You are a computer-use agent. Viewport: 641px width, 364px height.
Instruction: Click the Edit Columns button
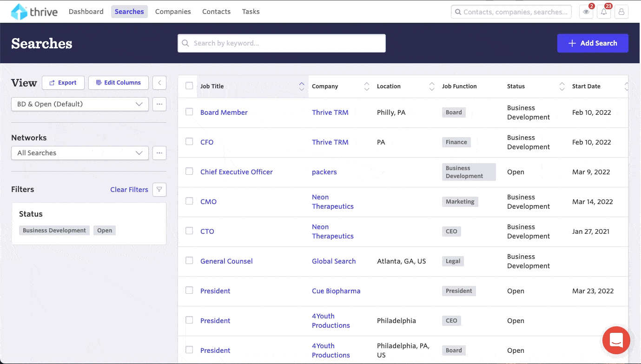tap(119, 83)
